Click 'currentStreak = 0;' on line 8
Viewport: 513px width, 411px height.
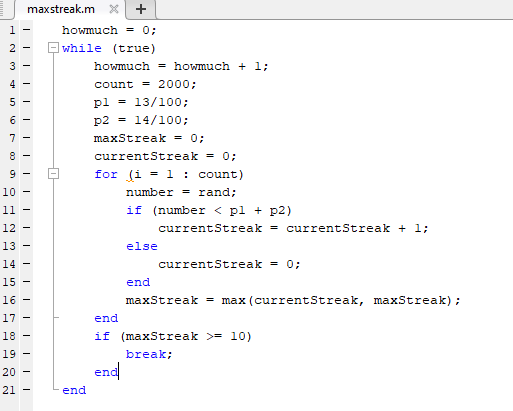point(165,156)
